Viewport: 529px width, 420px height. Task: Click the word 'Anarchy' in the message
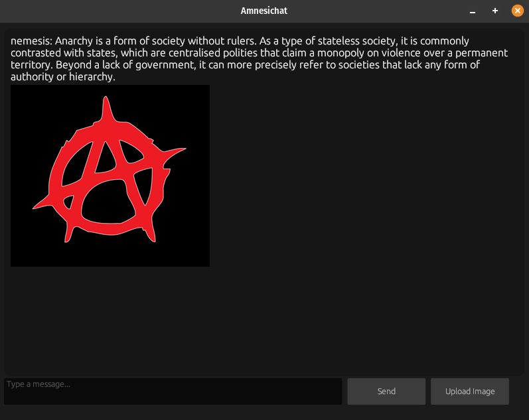pyautogui.click(x=74, y=41)
